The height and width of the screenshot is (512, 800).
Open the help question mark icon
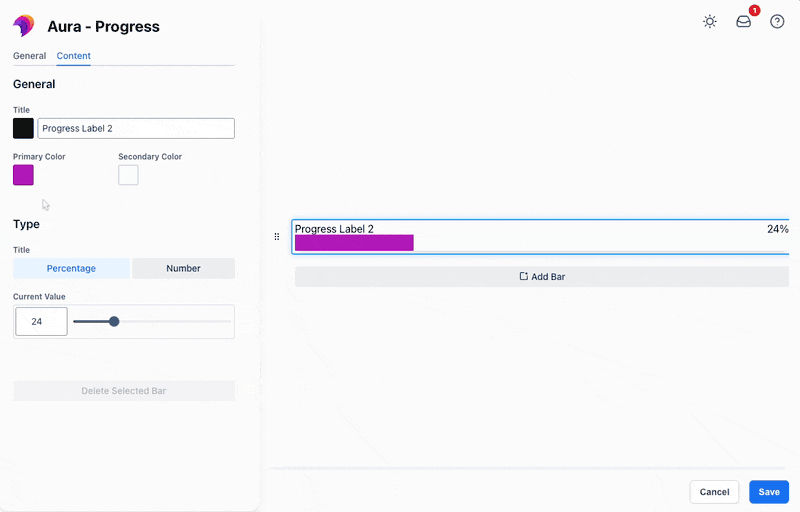777,21
